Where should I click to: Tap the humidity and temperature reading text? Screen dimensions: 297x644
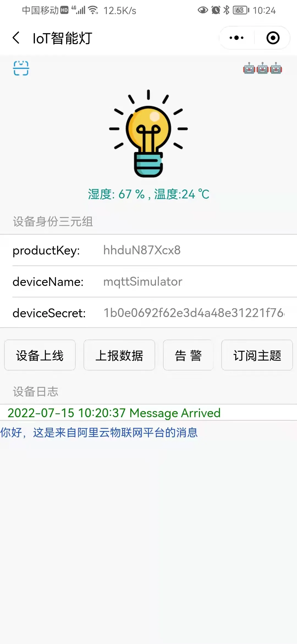[x=148, y=194]
